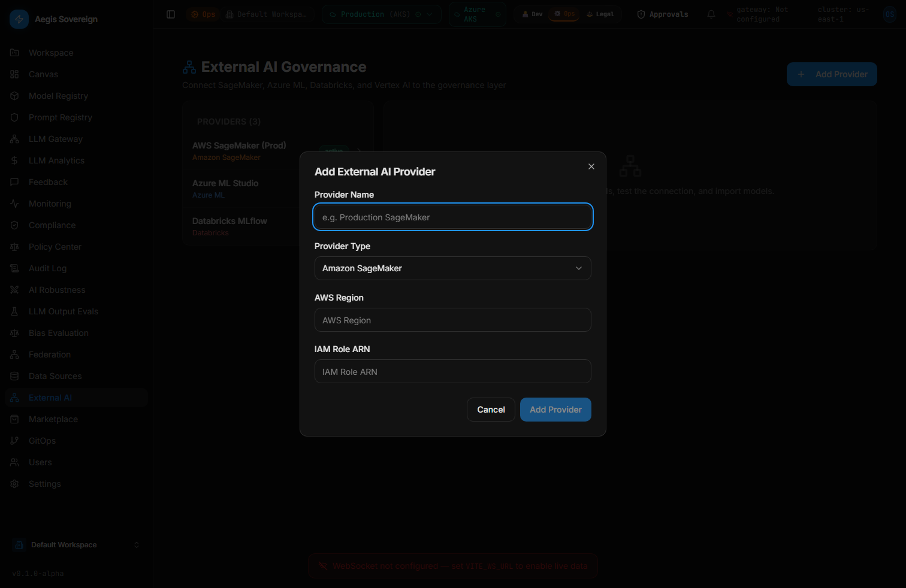Click the v8.1.0-alpha version label
This screenshot has height=588, width=906.
click(x=38, y=574)
